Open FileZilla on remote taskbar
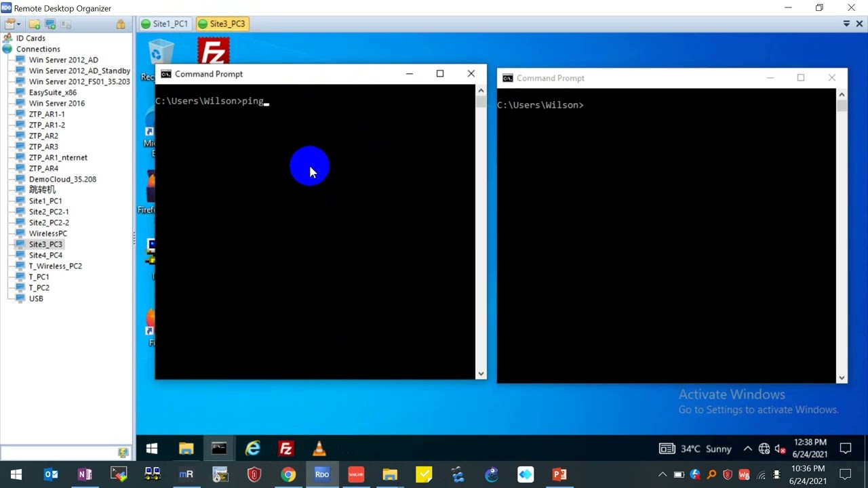This screenshot has height=488, width=868. tap(285, 449)
